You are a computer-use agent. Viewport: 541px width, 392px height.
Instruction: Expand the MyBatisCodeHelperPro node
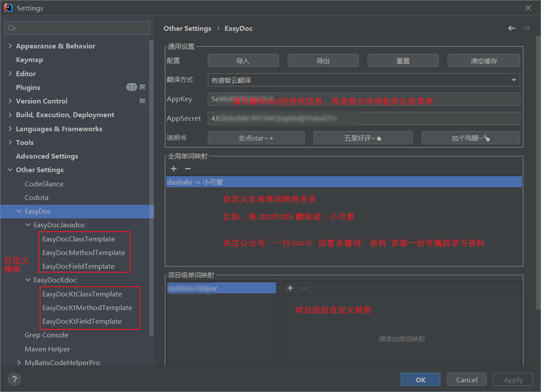(x=19, y=362)
